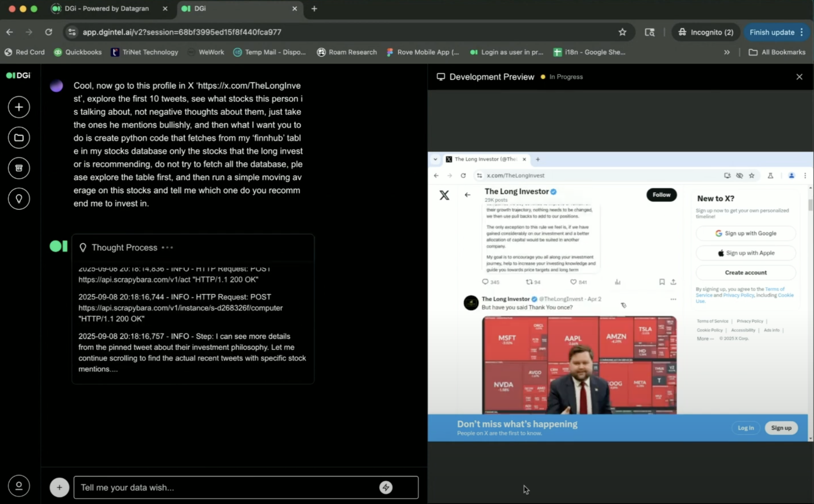Open the All Bookmarks folder
Viewport: 814px width, 504px height.
777,52
